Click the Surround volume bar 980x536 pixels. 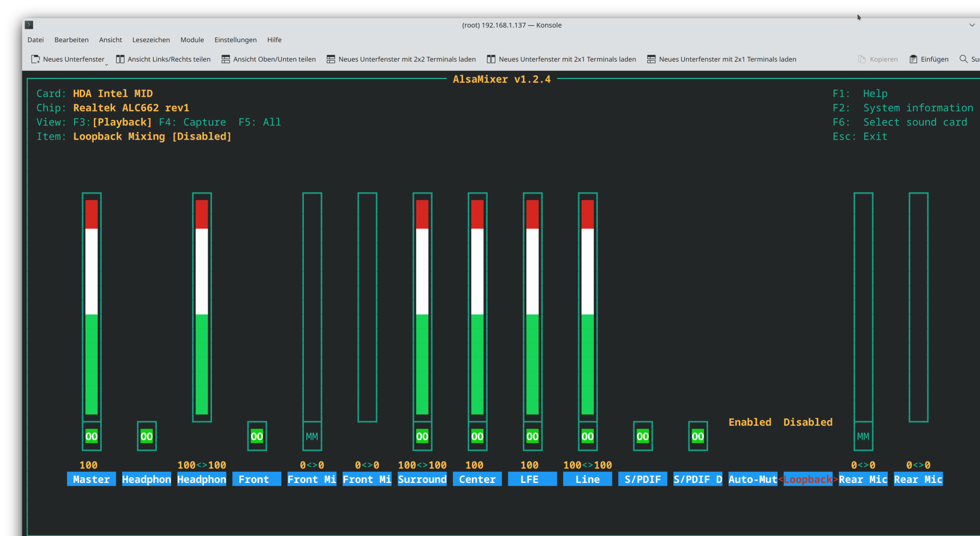tap(422, 307)
